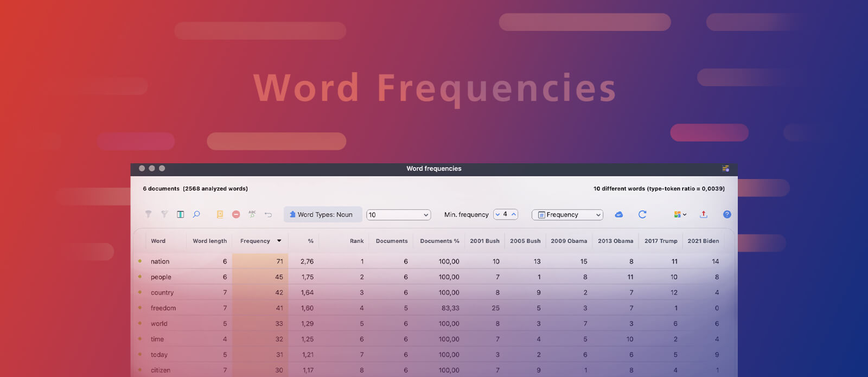Open the Frequency display dropdown

[x=567, y=215]
